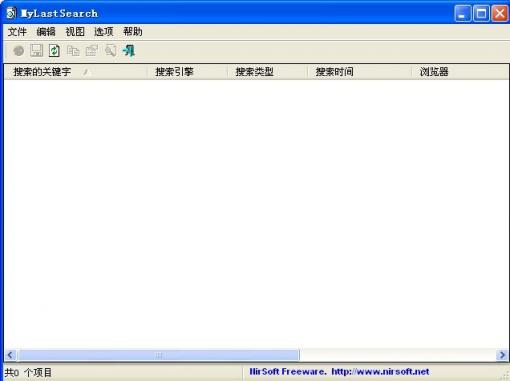
Task: Click the exit door toolbar icon
Action: [x=129, y=51]
